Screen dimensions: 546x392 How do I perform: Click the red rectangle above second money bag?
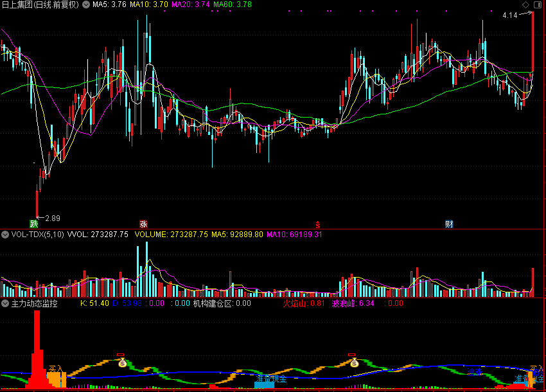(x=352, y=355)
